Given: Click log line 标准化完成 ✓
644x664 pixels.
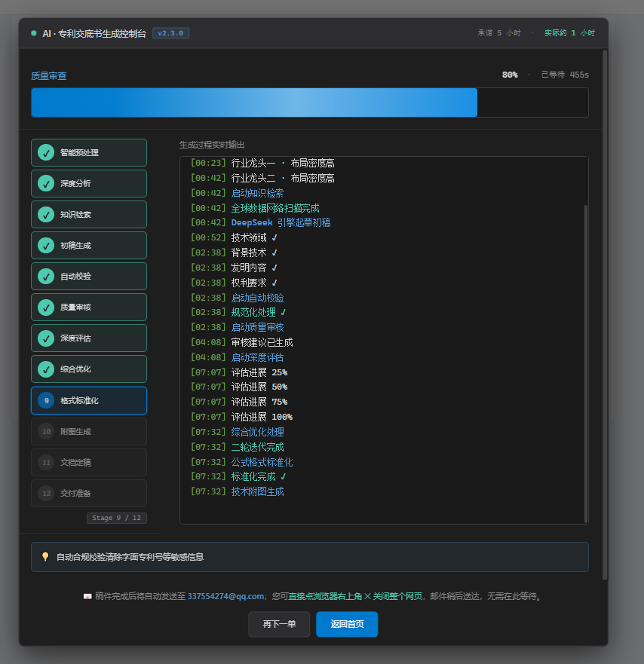Looking at the screenshot, I should (x=259, y=476).
